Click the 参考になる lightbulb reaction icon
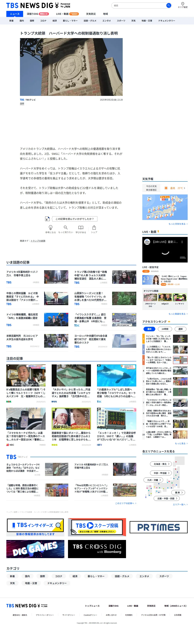The width and height of the screenshot is (194, 644). [x=50, y=228]
